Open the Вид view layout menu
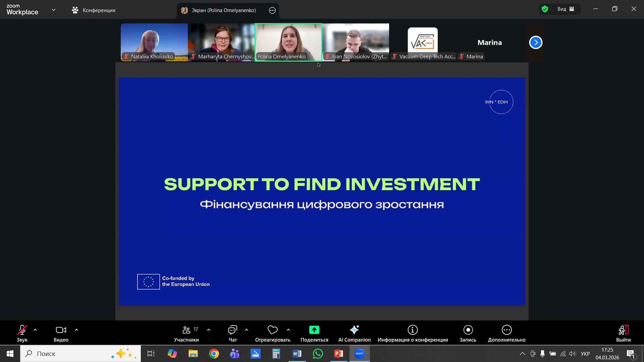 [x=566, y=9]
